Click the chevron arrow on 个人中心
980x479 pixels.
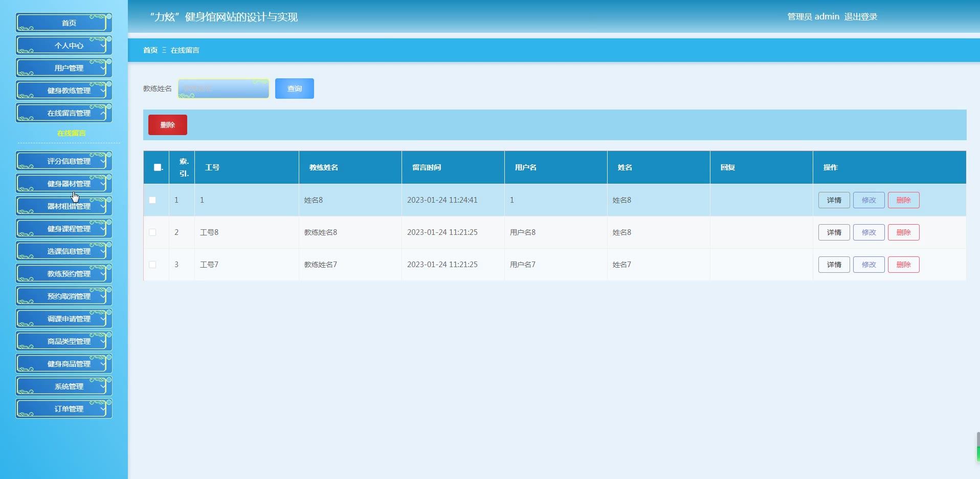(x=103, y=46)
